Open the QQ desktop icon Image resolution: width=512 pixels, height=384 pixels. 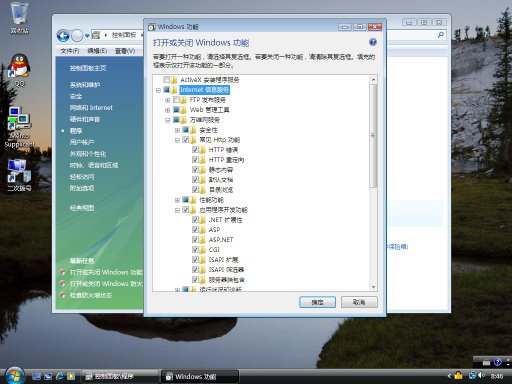coord(20,70)
